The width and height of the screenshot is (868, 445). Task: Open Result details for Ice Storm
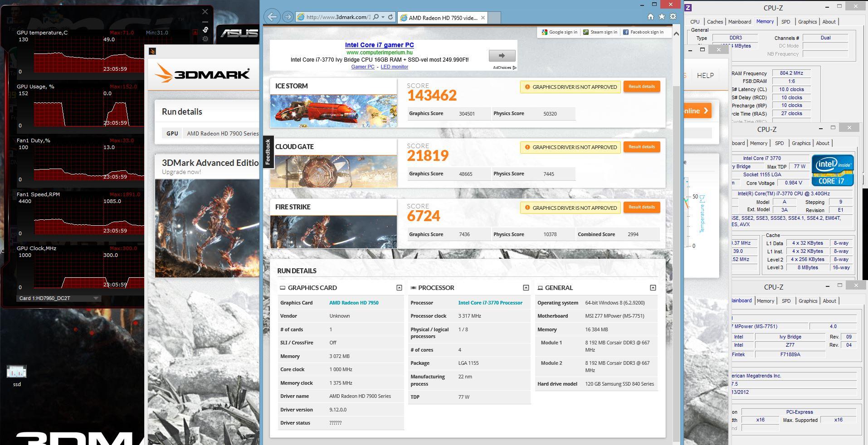point(642,87)
